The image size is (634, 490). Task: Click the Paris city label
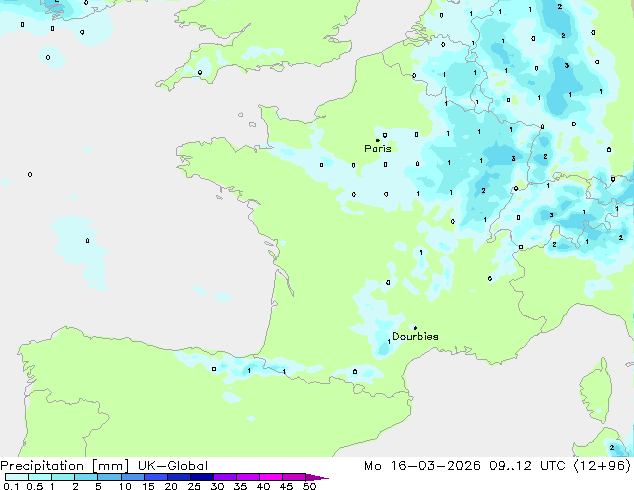378,148
